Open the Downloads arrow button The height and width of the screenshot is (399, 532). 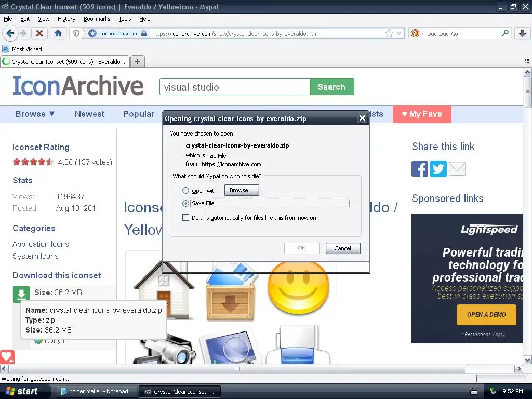coord(523,33)
